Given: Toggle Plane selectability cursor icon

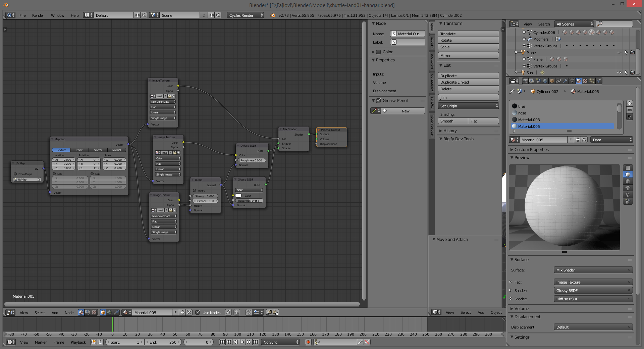Looking at the screenshot, I should tap(626, 52).
